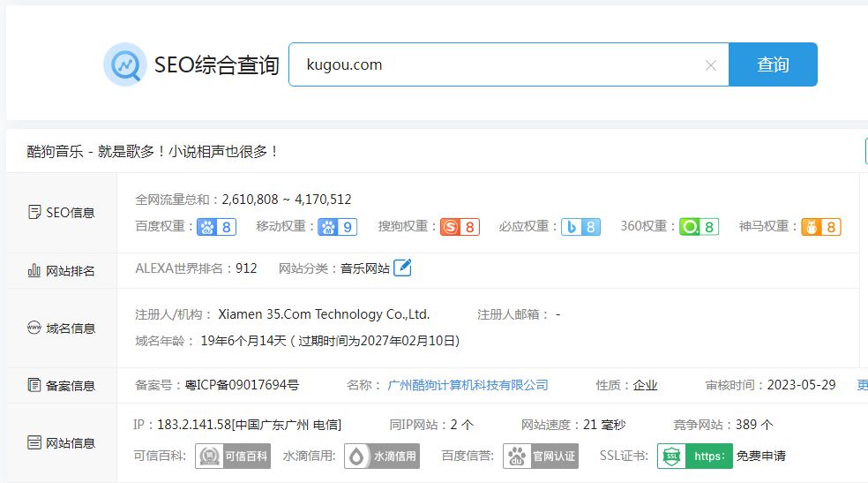868x483 pixels.
Task: Click the 竞争网站 389 个 value
Action: (754, 425)
